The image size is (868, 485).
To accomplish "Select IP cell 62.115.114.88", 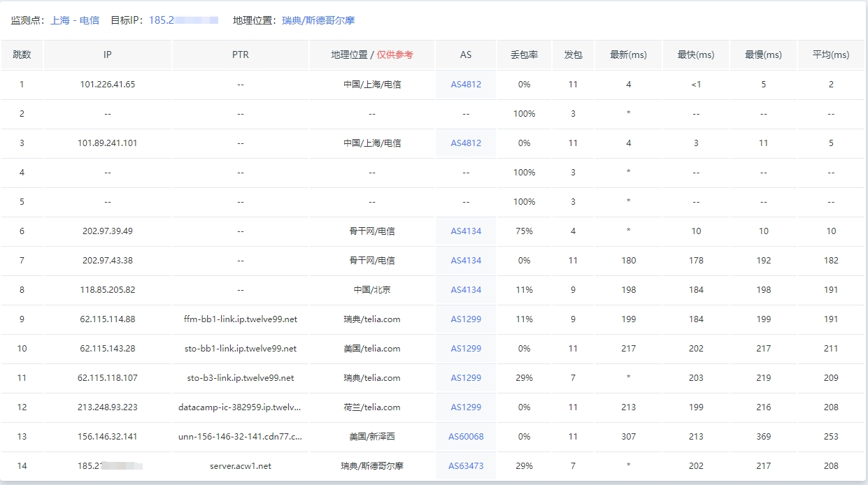I will coord(108,319).
